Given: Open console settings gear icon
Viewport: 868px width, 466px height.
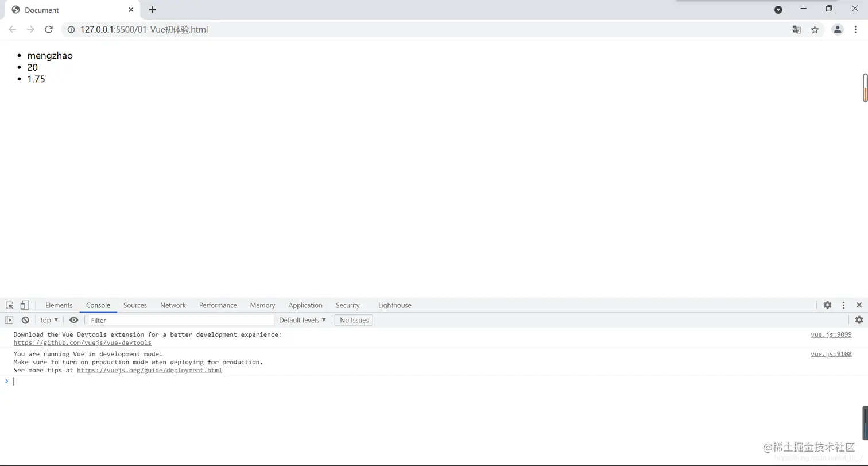Looking at the screenshot, I should point(859,320).
